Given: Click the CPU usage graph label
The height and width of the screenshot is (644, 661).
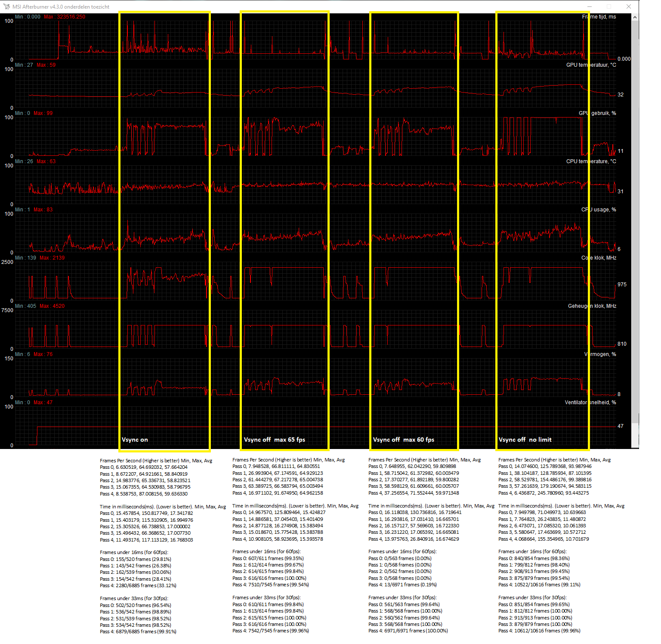Looking at the screenshot, I should pos(598,210).
